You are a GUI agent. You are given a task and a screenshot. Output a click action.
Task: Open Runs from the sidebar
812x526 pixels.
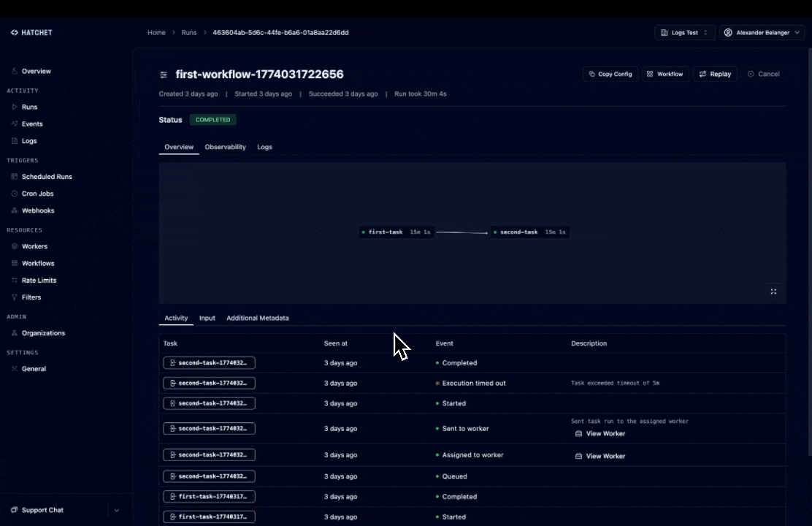tap(29, 107)
